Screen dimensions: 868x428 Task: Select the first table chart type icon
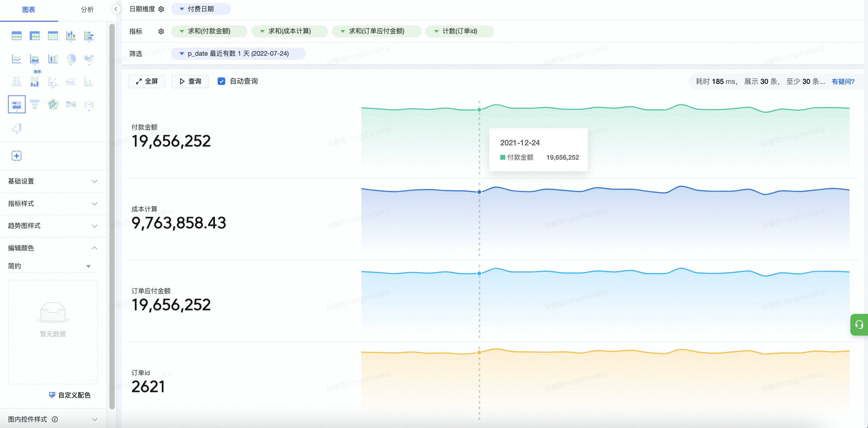point(16,36)
